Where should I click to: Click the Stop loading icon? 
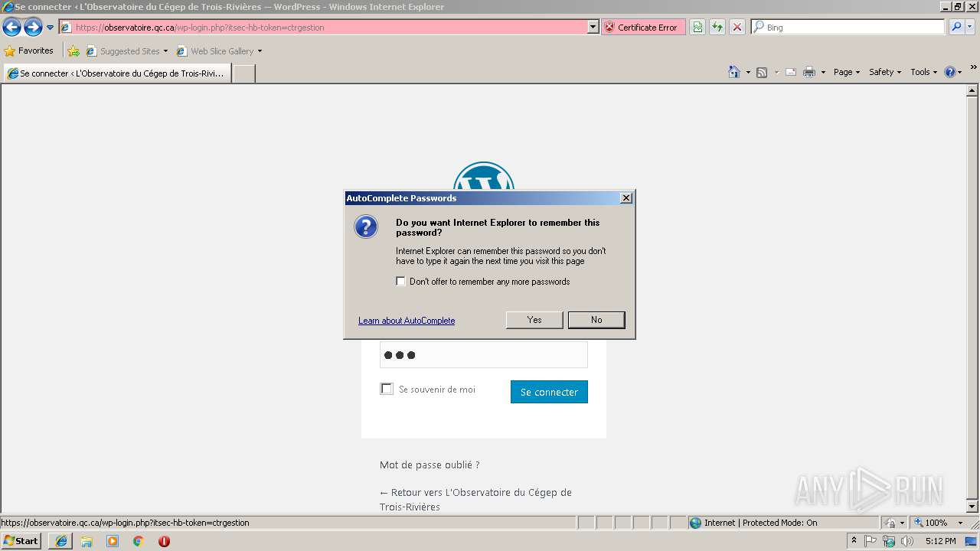pos(737,27)
